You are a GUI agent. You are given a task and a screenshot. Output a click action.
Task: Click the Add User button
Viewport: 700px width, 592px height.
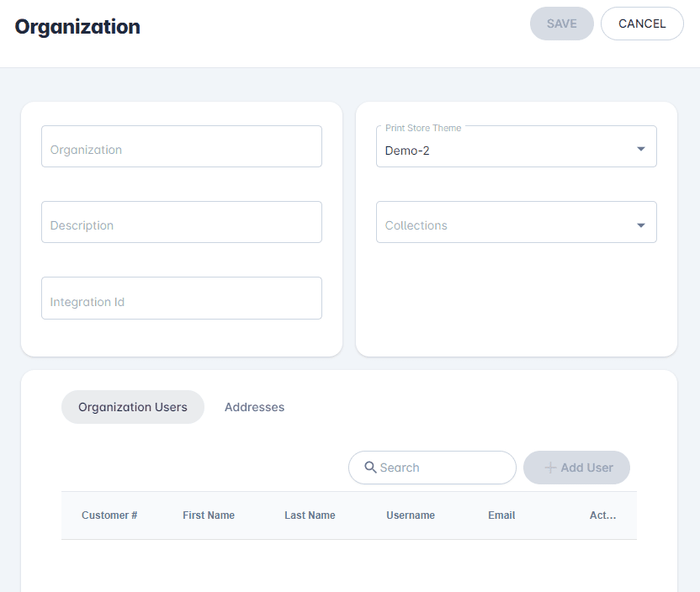click(x=576, y=468)
